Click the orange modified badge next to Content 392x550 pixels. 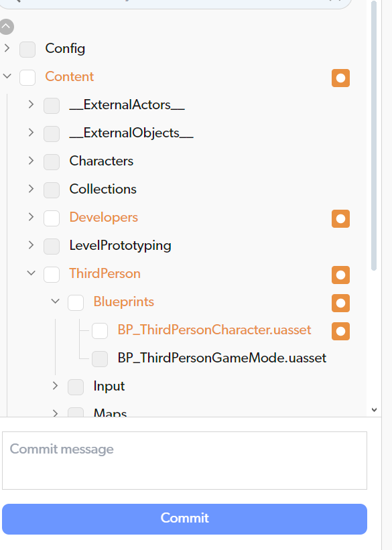(340, 78)
